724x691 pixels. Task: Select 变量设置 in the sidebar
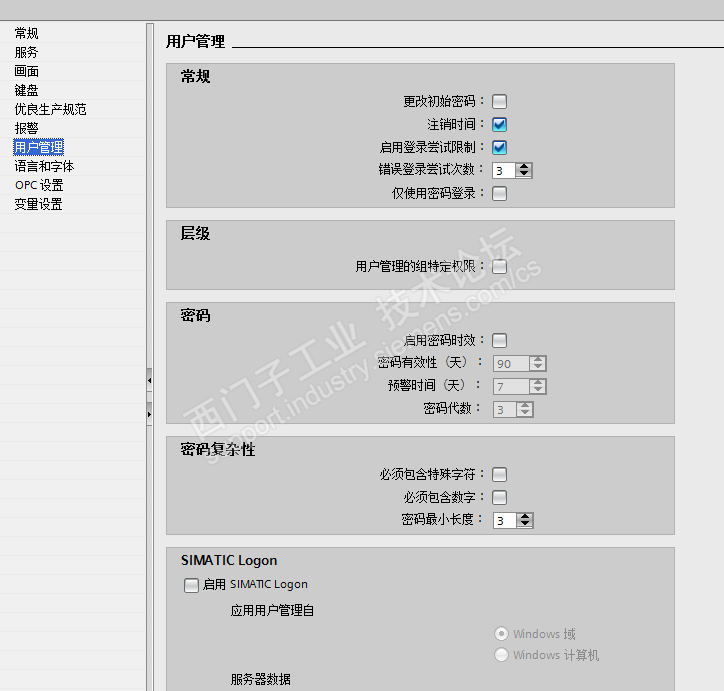38,204
